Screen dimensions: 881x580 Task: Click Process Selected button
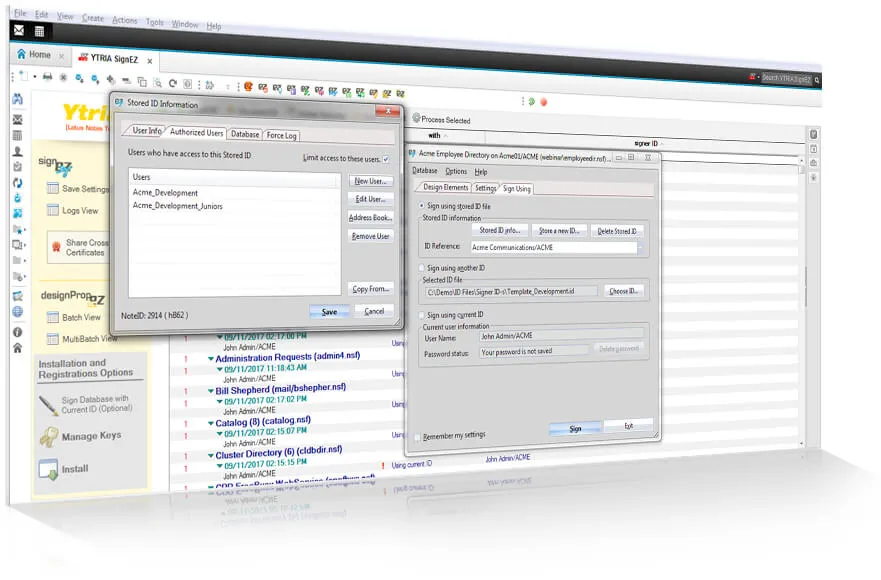click(441, 119)
